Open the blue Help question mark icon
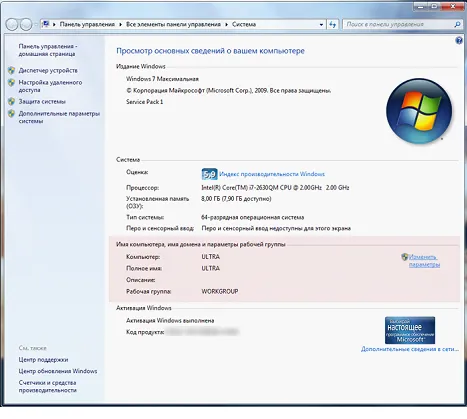 pyautogui.click(x=459, y=41)
